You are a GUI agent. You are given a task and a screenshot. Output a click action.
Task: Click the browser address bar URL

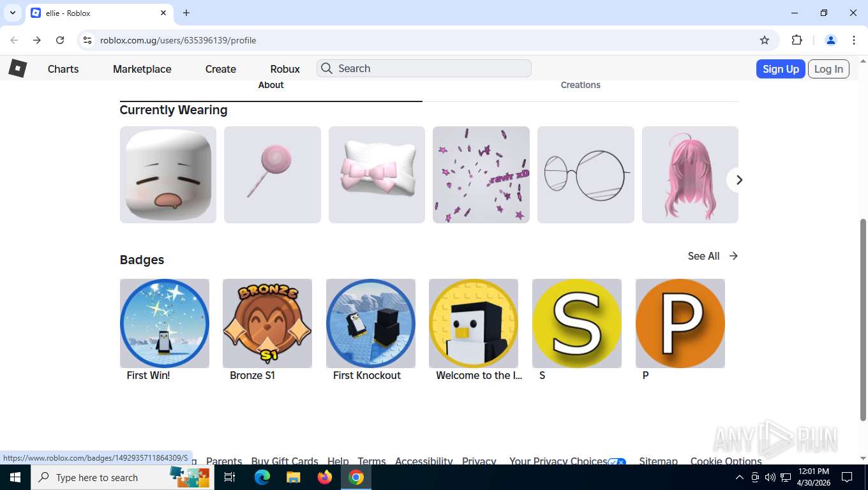[x=178, y=40]
